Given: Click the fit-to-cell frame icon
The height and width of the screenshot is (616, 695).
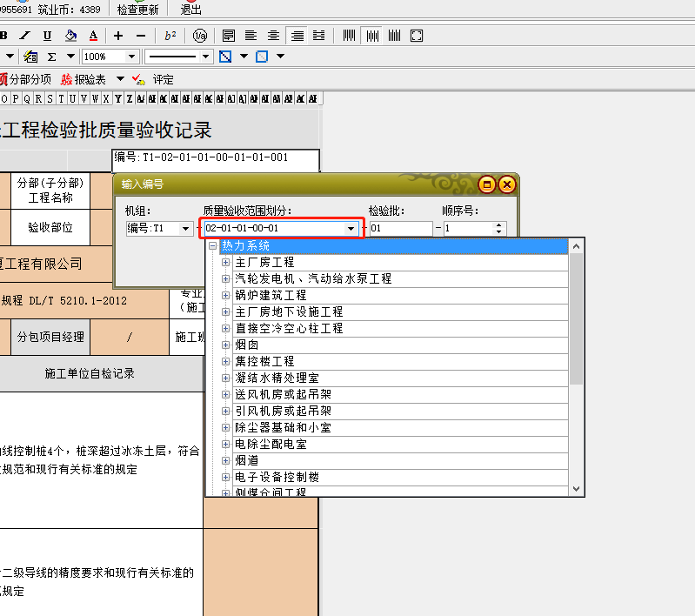Looking at the screenshot, I should click(417, 36).
